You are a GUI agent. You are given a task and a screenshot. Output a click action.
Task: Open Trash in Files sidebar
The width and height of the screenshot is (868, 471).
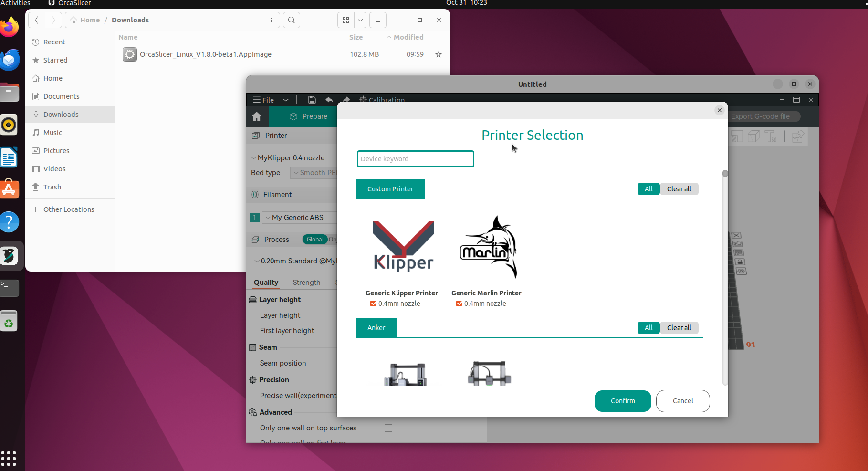point(70,187)
